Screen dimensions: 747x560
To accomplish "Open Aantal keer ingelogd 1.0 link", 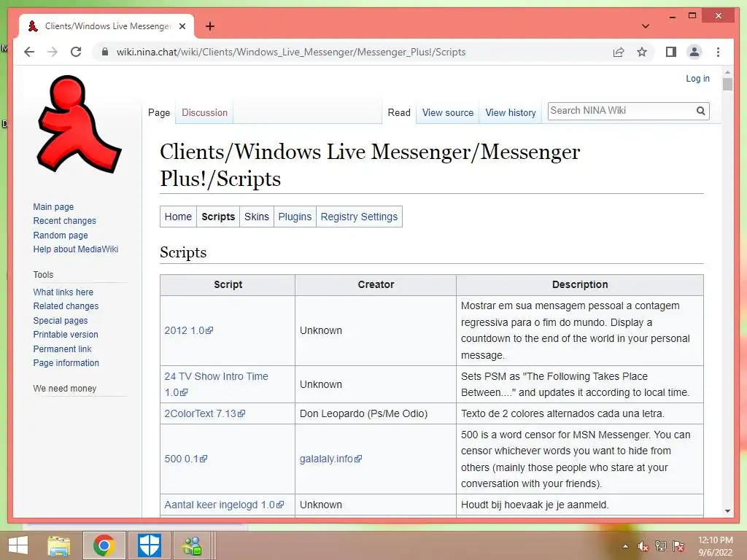I will (x=224, y=505).
